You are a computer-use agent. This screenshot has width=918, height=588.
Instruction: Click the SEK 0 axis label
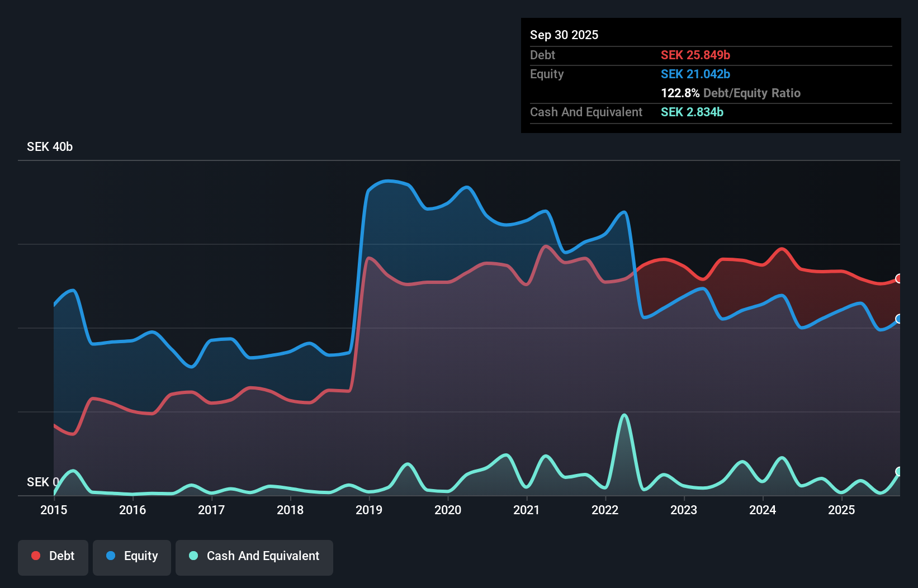pos(42,482)
